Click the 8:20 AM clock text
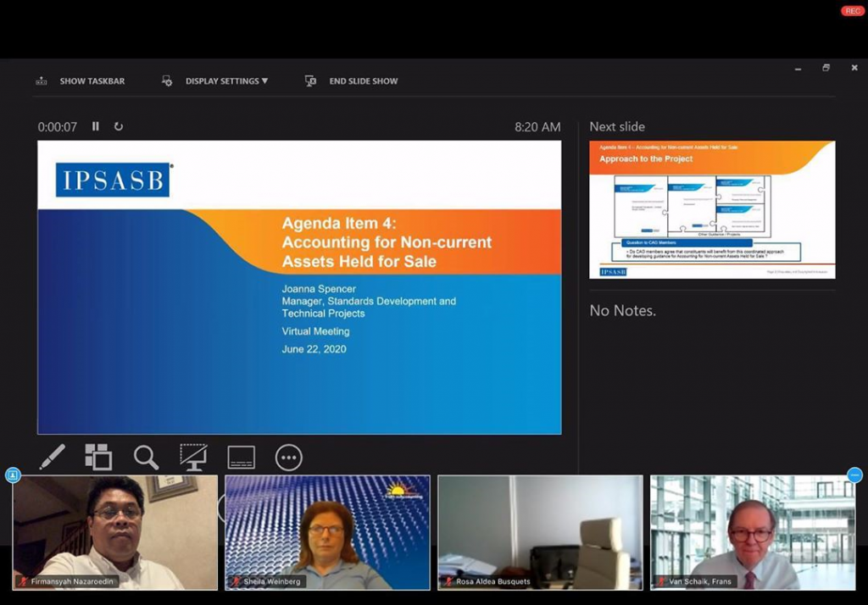868x605 pixels. [x=537, y=127]
